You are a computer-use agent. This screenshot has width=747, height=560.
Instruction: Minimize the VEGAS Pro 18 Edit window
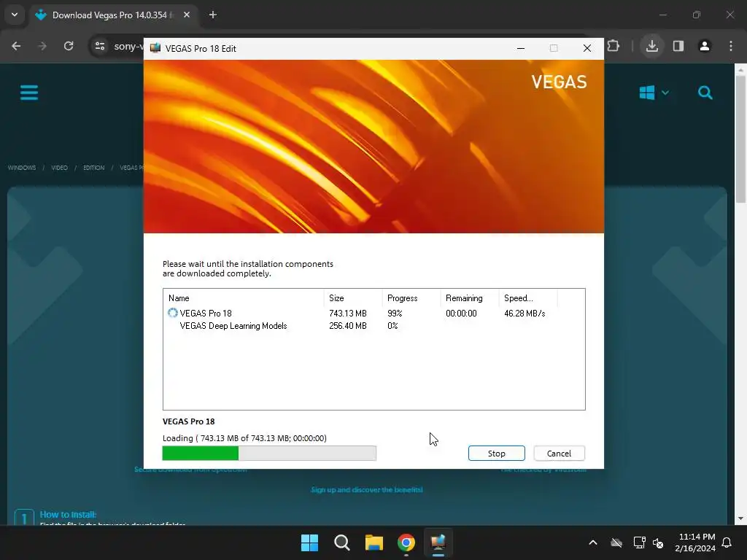click(x=521, y=48)
